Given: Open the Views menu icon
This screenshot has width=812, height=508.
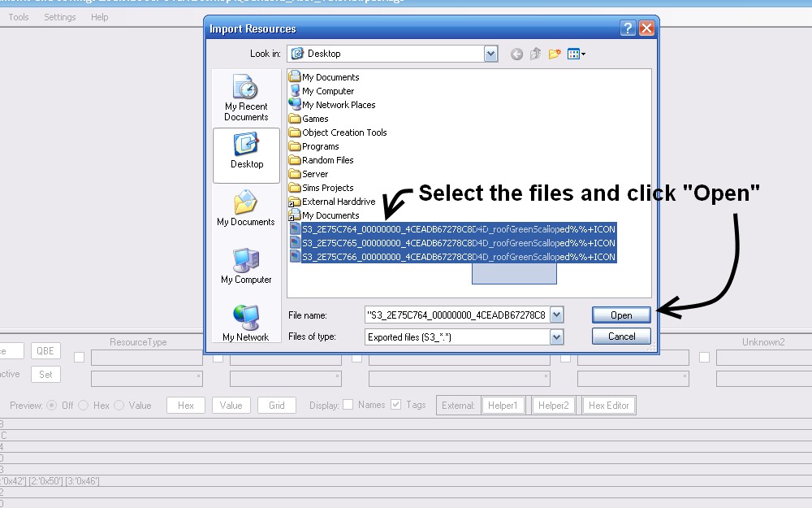Looking at the screenshot, I should 576,54.
